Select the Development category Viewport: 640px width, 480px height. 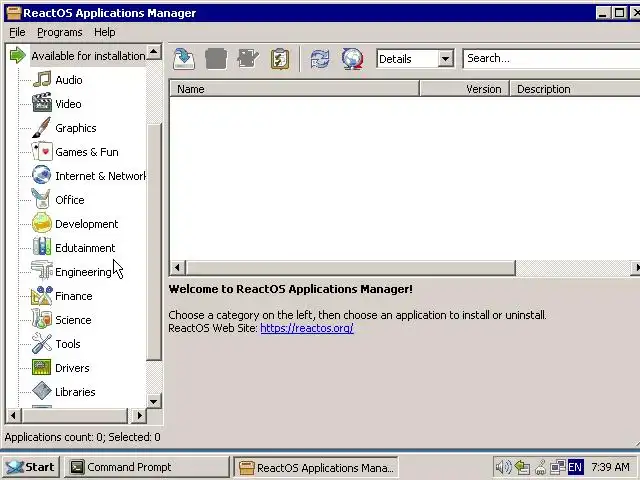[x=87, y=224]
